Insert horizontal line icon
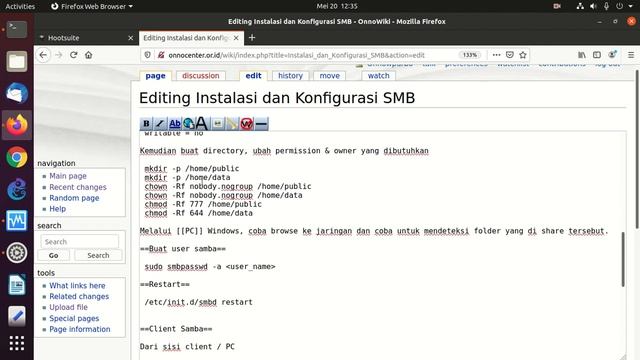This screenshot has height=360, width=640. click(261, 124)
